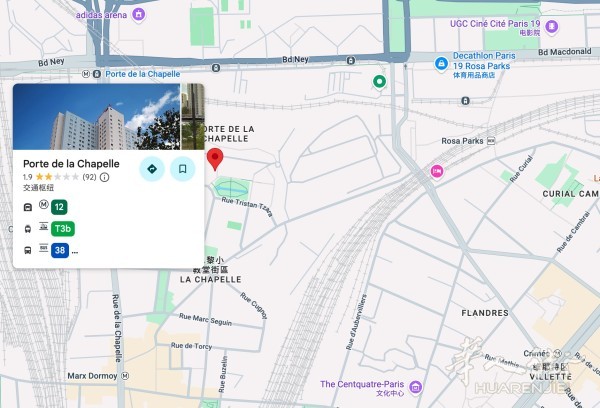Click The Centquatre-Paris label text
The height and width of the screenshot is (408, 600).
click(362, 384)
